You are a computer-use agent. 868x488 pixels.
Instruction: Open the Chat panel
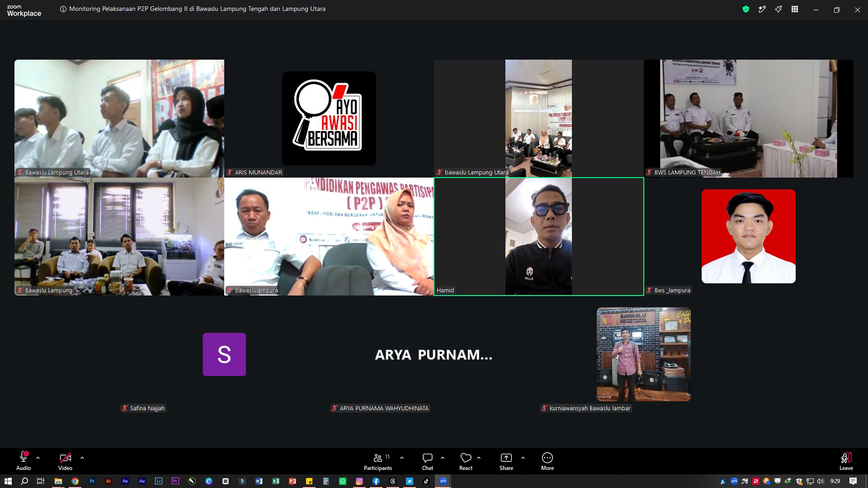click(428, 461)
